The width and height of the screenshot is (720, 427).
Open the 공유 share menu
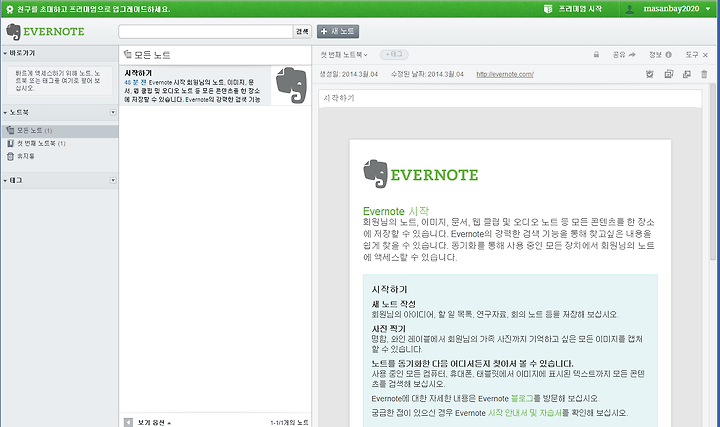click(624, 55)
